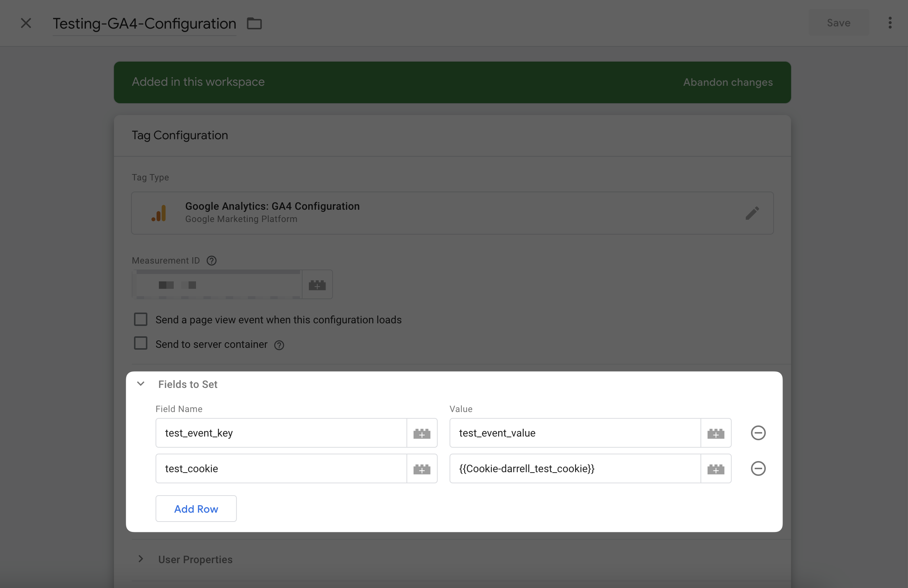This screenshot has height=588, width=908.
Task: Insert variable in test_event_value field
Action: coord(715,433)
